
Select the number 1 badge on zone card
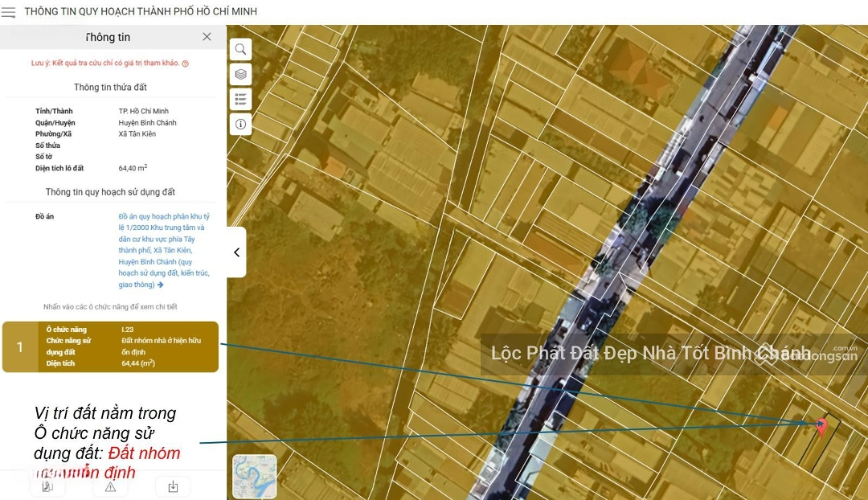tap(20, 347)
